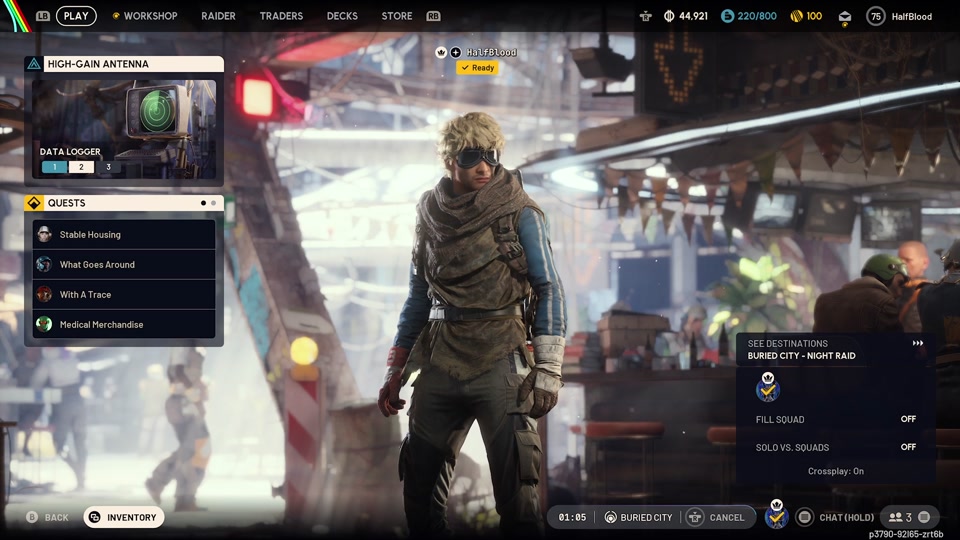Select Data Logger stage 2

click(x=81, y=167)
